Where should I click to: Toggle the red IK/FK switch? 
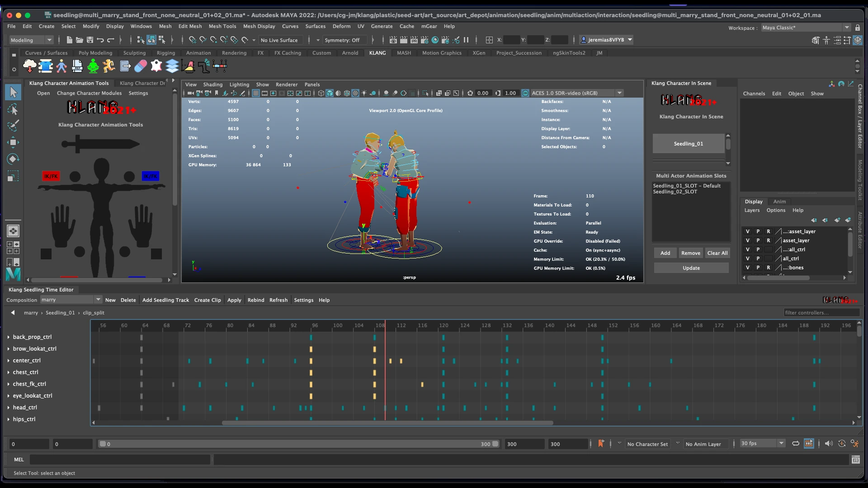(x=51, y=176)
